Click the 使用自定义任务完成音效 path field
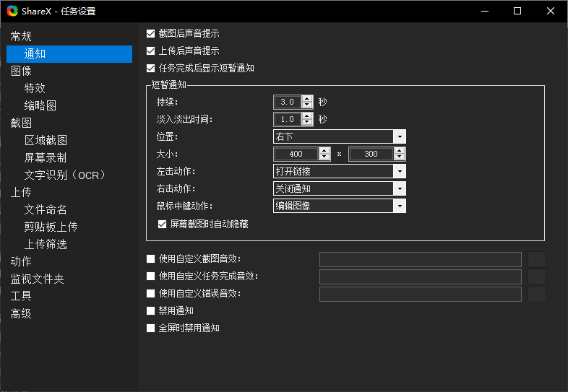Screen dimensions: 568x392 [x=420, y=276]
